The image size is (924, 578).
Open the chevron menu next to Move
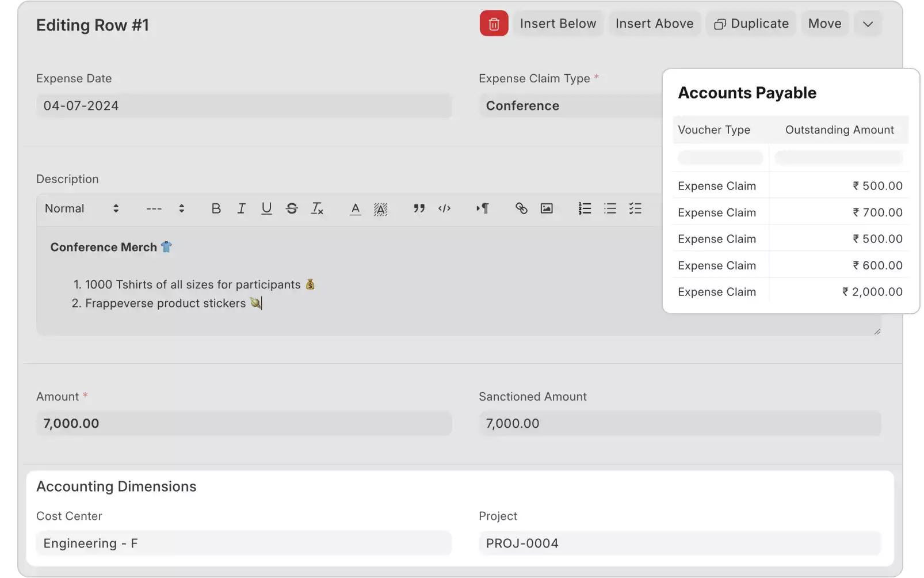pos(868,23)
